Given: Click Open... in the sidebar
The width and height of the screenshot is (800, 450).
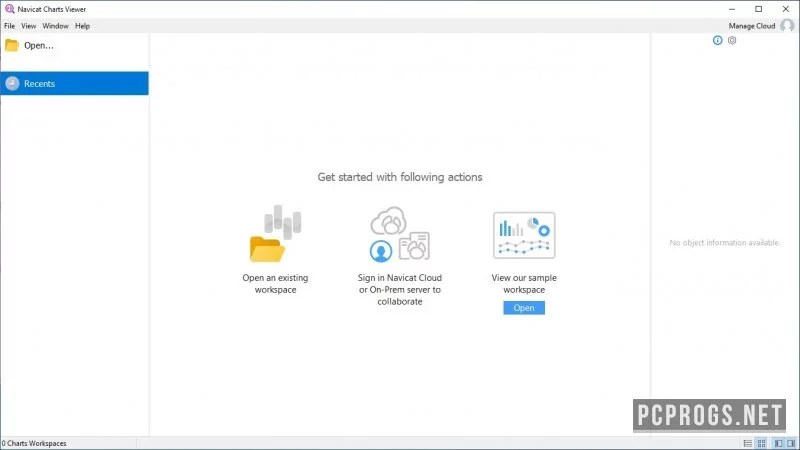Looking at the screenshot, I should [x=29, y=45].
